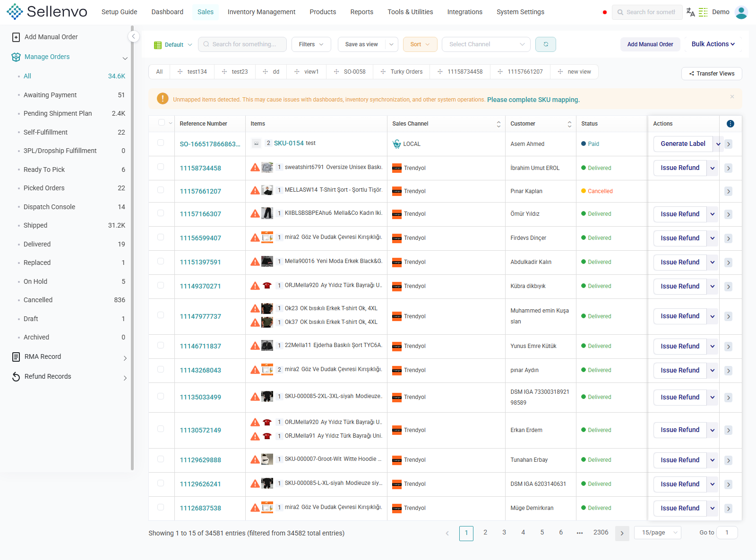Open the Please complete SKU mapping link
Viewport: 756px width, 560px height.
click(x=533, y=100)
